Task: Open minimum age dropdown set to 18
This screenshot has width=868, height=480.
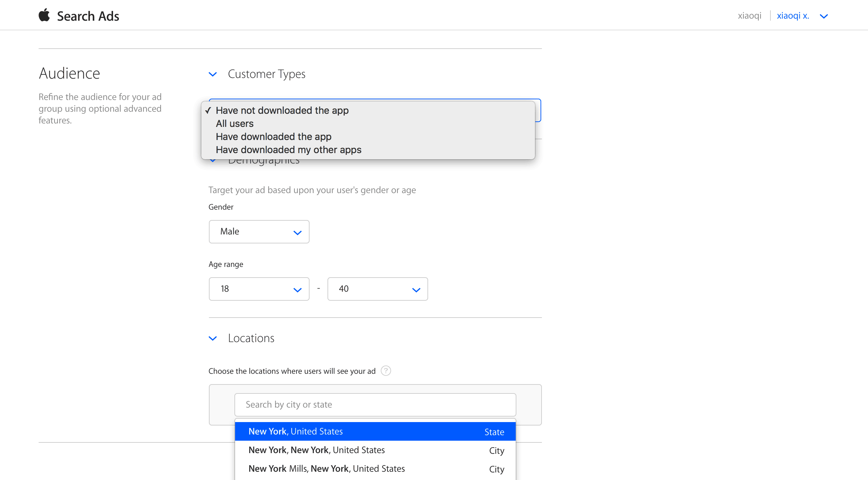Action: click(x=259, y=289)
